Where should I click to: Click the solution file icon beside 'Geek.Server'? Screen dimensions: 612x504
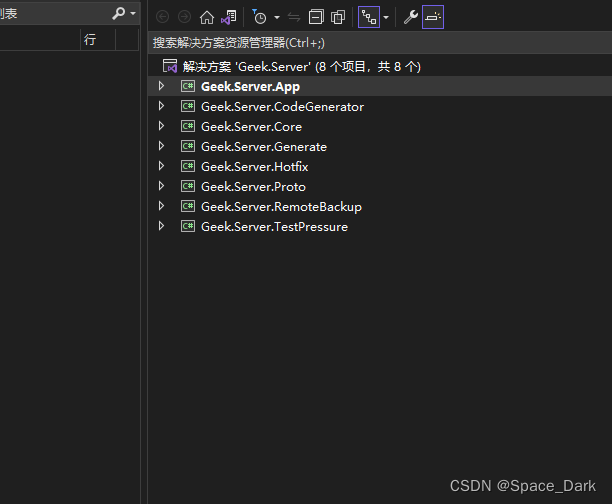point(170,66)
